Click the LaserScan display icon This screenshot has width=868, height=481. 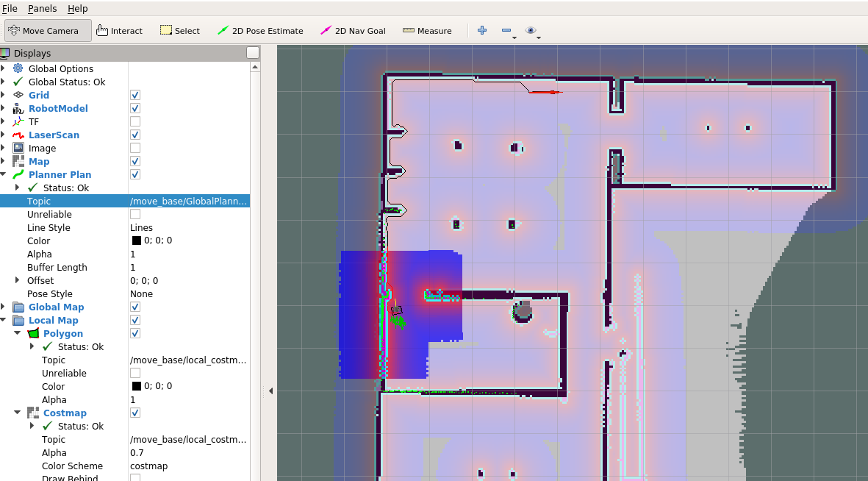coord(19,135)
